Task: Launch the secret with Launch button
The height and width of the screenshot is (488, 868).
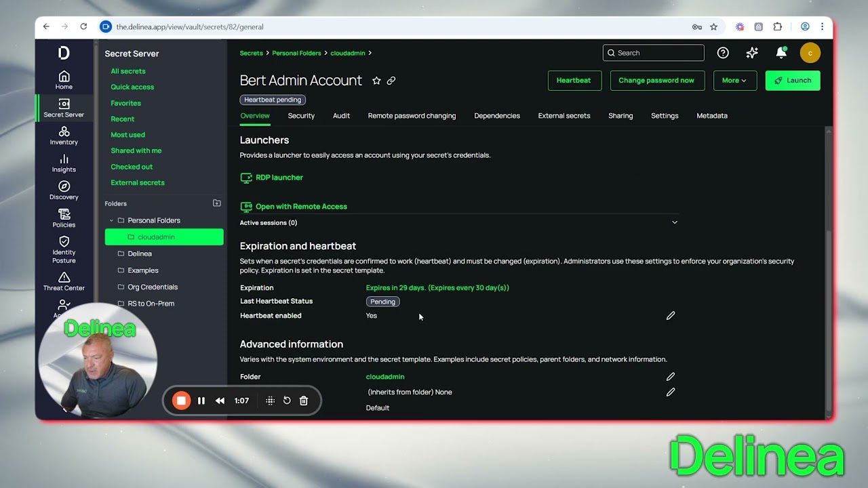Action: (x=793, y=80)
